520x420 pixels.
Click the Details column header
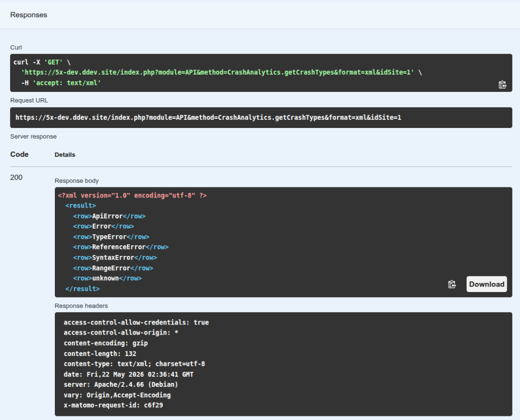click(65, 155)
